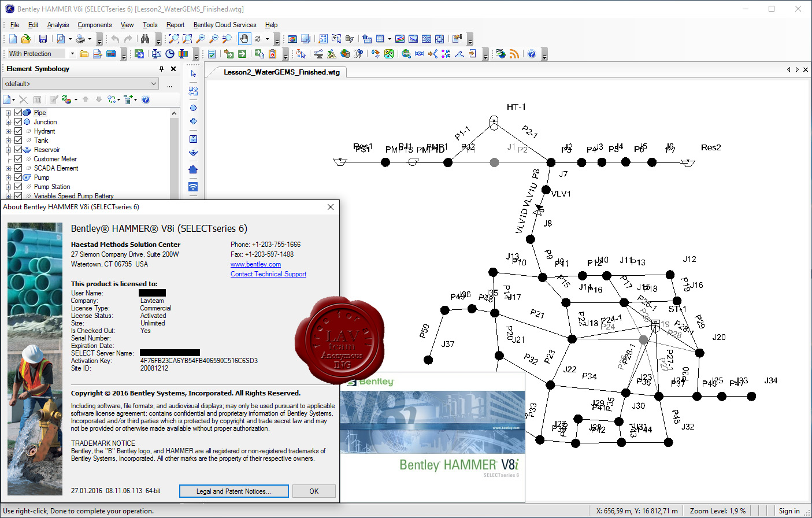812x518 pixels.
Task: Open the Bentley Cloud Services menu
Action: (x=225, y=25)
